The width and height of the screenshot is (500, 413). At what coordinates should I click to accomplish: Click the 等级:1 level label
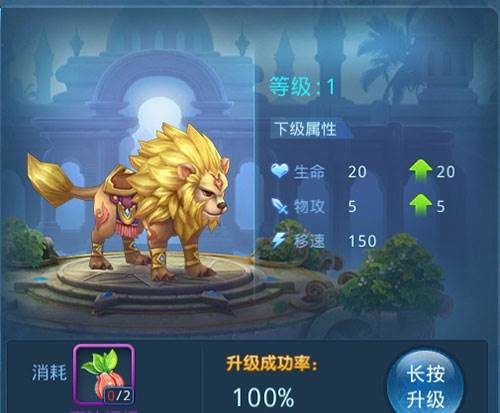pos(302,87)
